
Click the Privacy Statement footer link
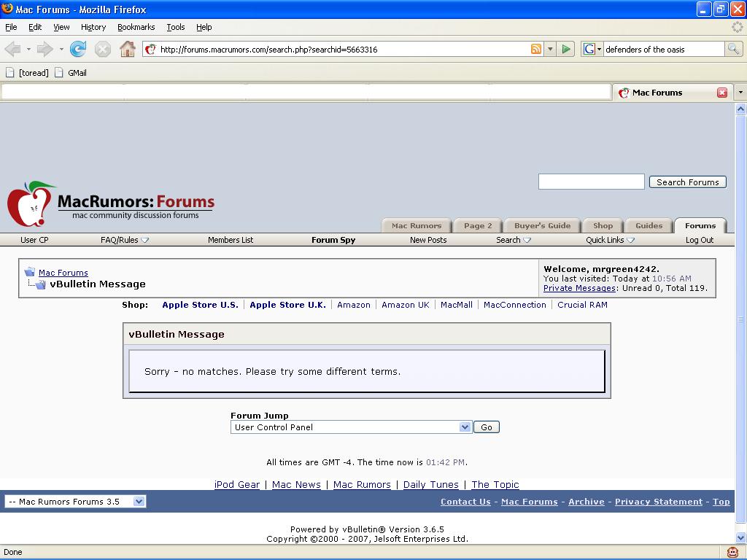[659, 502]
